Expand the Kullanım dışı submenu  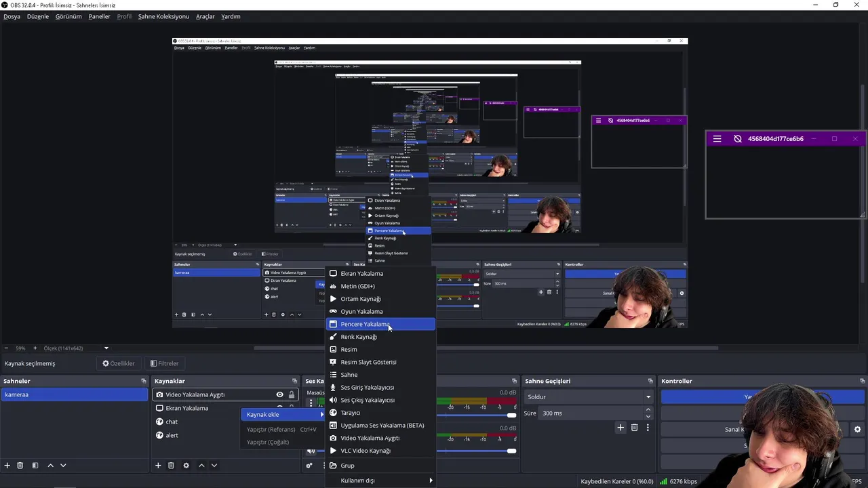pos(380,481)
